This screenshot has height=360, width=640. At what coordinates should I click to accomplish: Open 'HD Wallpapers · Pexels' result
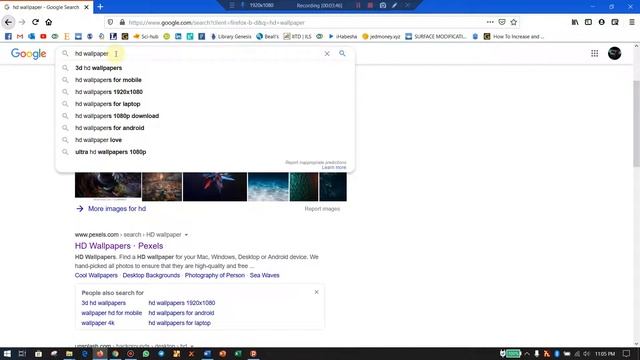click(x=119, y=246)
